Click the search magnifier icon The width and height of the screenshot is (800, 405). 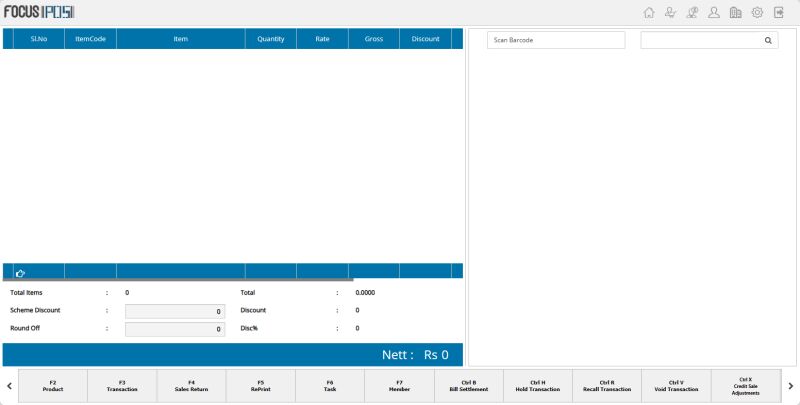[768, 40]
